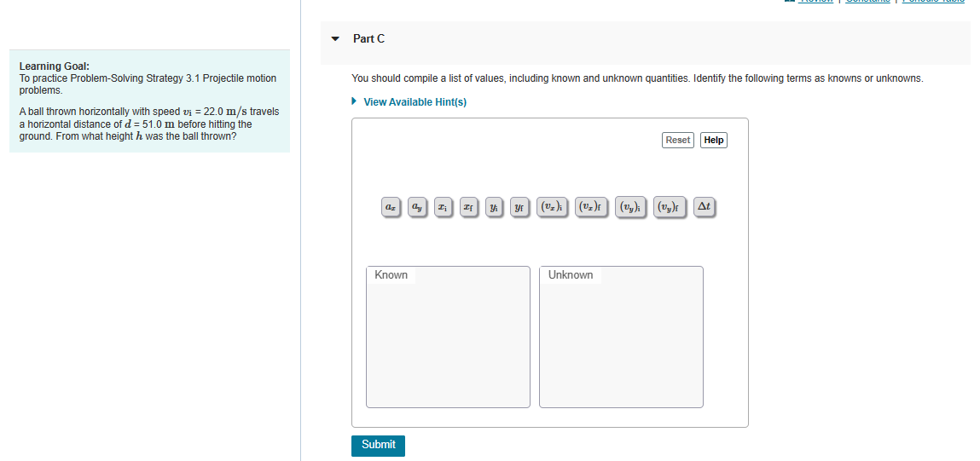Submit the Part C answer

(378, 446)
